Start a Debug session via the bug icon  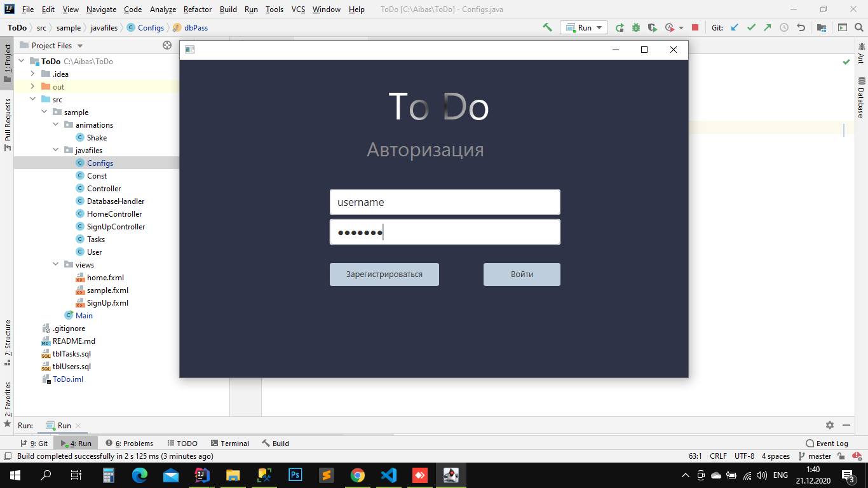coord(636,27)
